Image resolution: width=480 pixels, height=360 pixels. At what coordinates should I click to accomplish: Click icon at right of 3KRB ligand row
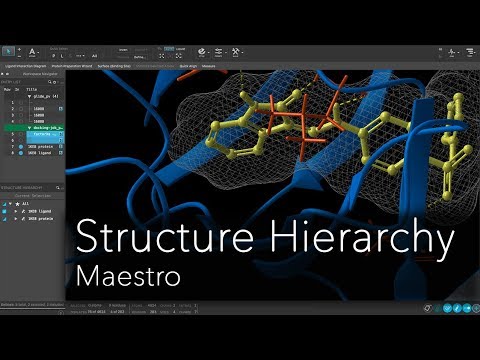pos(61,153)
